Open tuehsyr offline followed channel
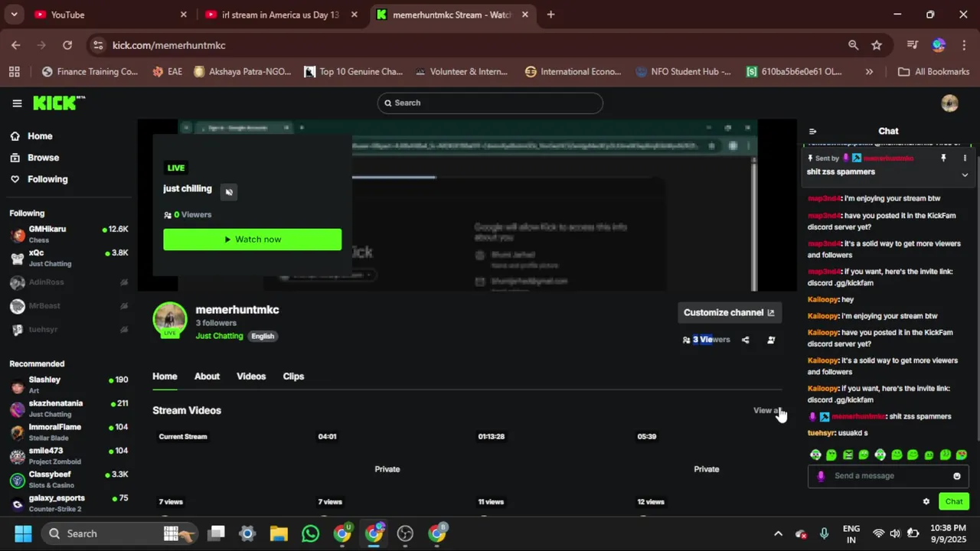The height and width of the screenshot is (551, 980). [x=69, y=330]
